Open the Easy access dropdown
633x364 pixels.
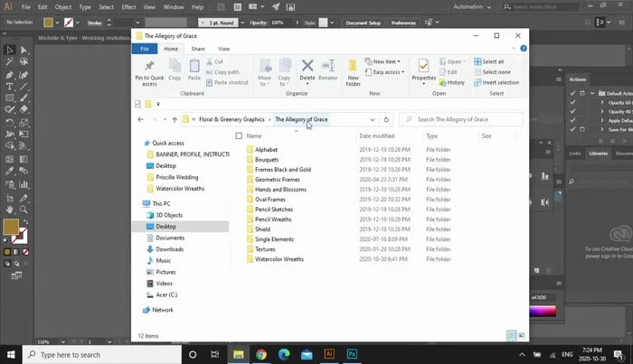point(387,72)
